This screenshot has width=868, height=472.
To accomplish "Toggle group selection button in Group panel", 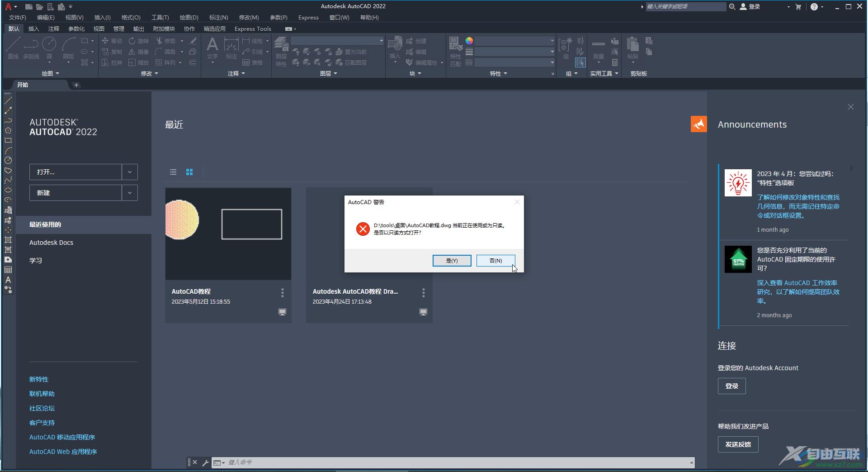I will [x=580, y=62].
